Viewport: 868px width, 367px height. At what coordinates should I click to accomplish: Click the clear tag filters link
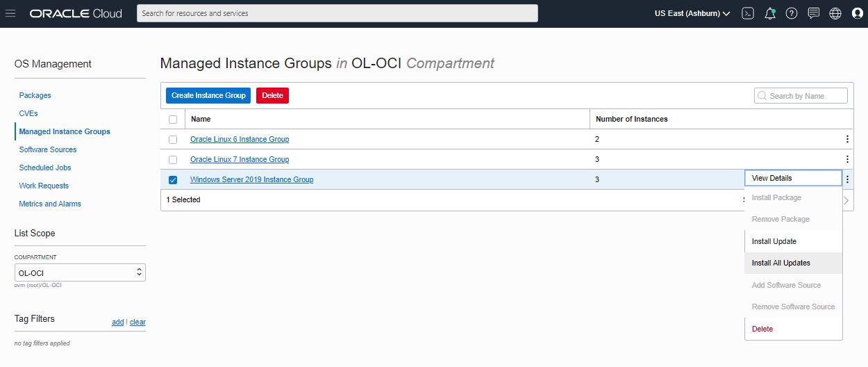(137, 322)
